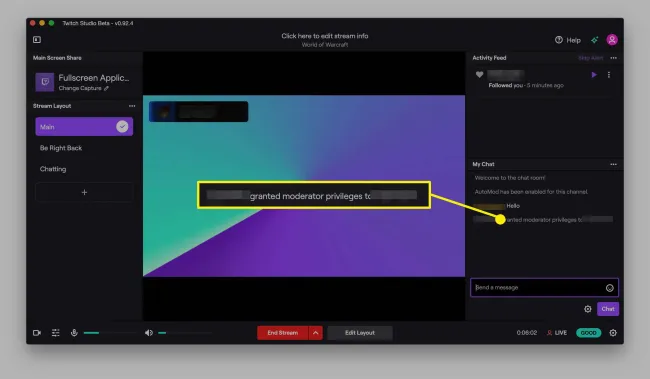Toggle the Main scene checkmark
Screen dimensions: 650x379
click(122, 126)
